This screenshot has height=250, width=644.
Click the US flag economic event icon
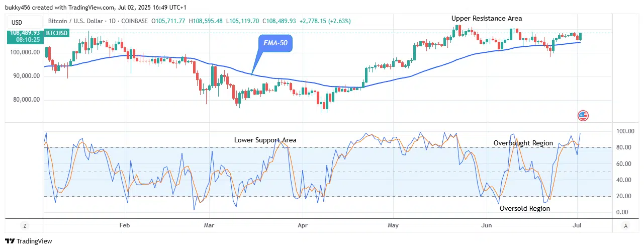click(x=583, y=116)
